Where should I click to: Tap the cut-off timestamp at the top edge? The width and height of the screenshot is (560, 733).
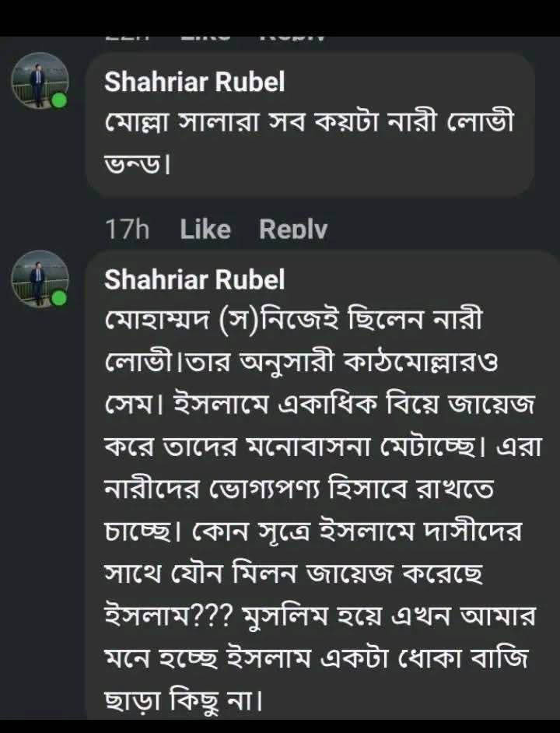pos(127,39)
